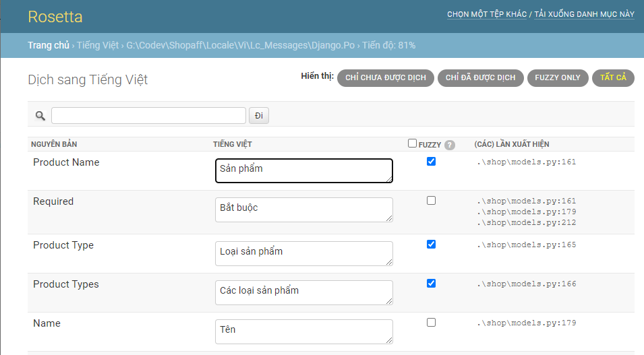The image size is (644, 355).
Task: Click Tải xuống danh mục này link
Action: [x=584, y=14]
